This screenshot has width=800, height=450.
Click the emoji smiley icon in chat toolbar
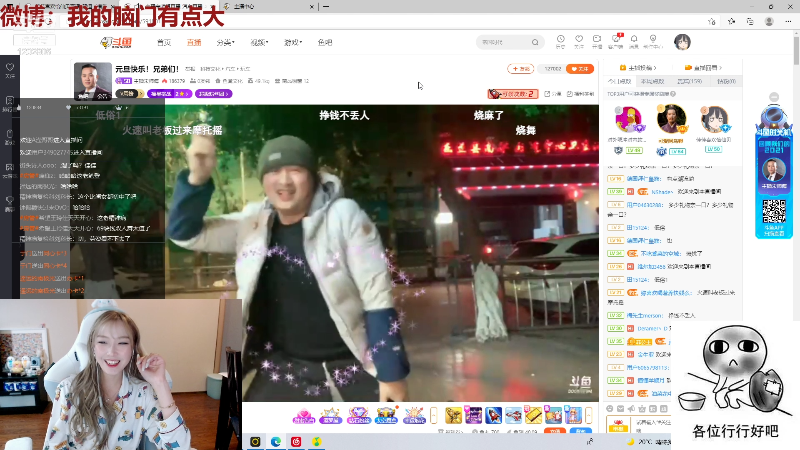click(x=610, y=409)
